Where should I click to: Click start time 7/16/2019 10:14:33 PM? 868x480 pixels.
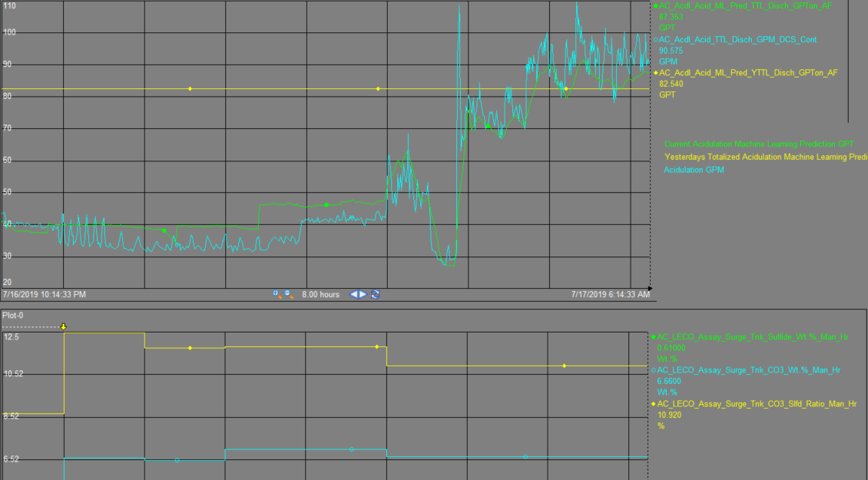(45, 295)
